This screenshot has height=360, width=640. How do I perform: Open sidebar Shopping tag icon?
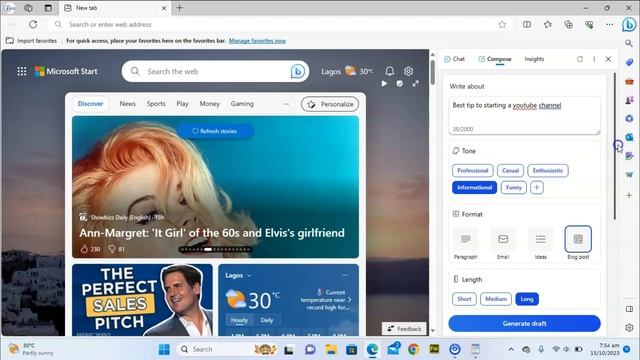(x=629, y=62)
